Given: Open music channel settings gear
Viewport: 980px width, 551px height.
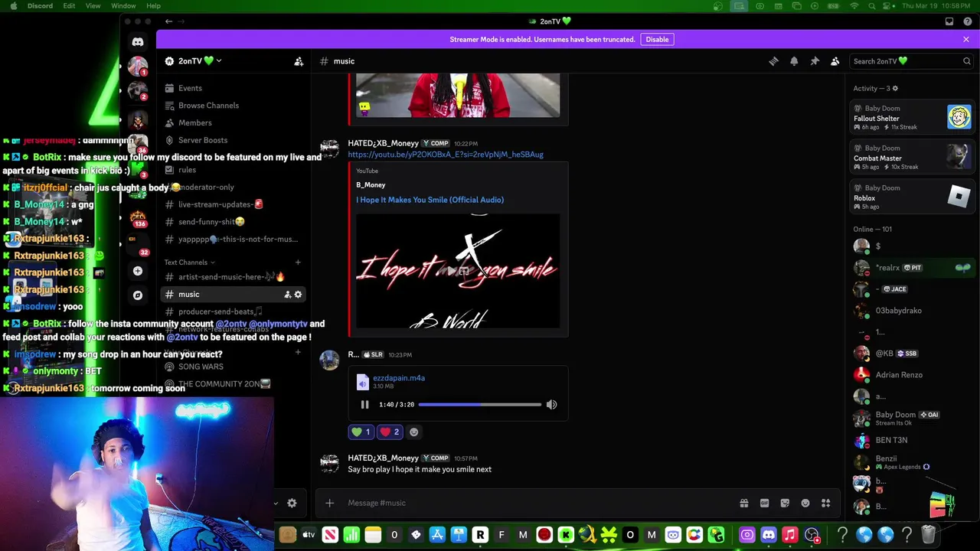Looking at the screenshot, I should coord(298,294).
